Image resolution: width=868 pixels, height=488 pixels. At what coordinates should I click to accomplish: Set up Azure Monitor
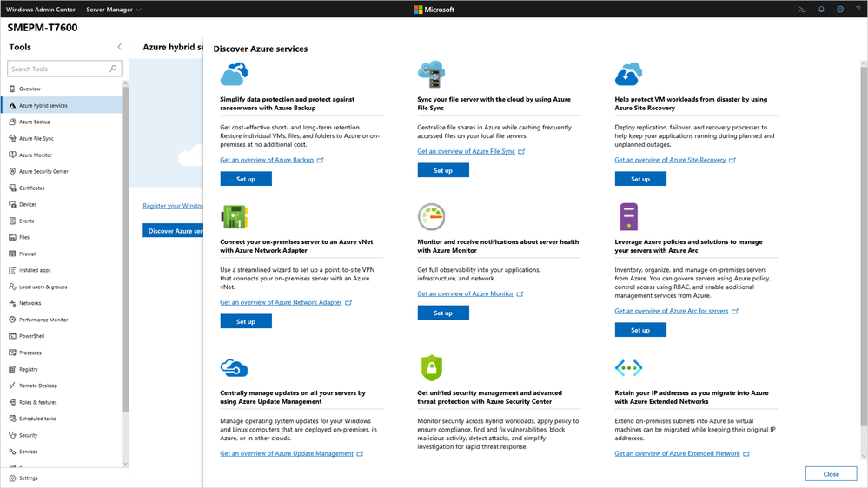443,313
